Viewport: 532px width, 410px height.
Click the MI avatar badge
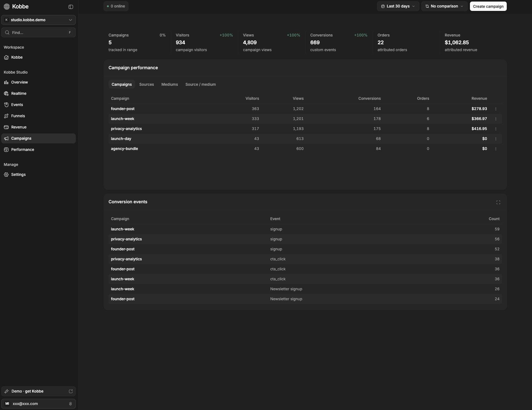tap(7, 404)
